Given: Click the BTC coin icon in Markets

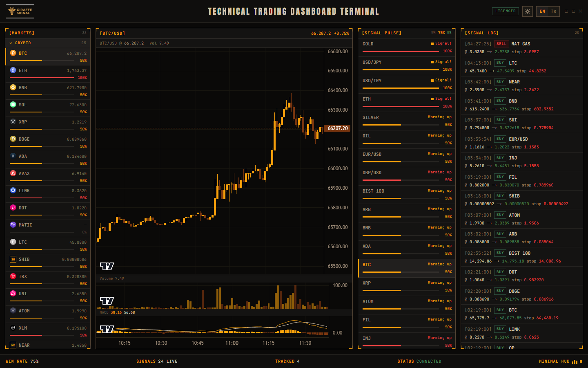Looking at the screenshot, I should 13,53.
